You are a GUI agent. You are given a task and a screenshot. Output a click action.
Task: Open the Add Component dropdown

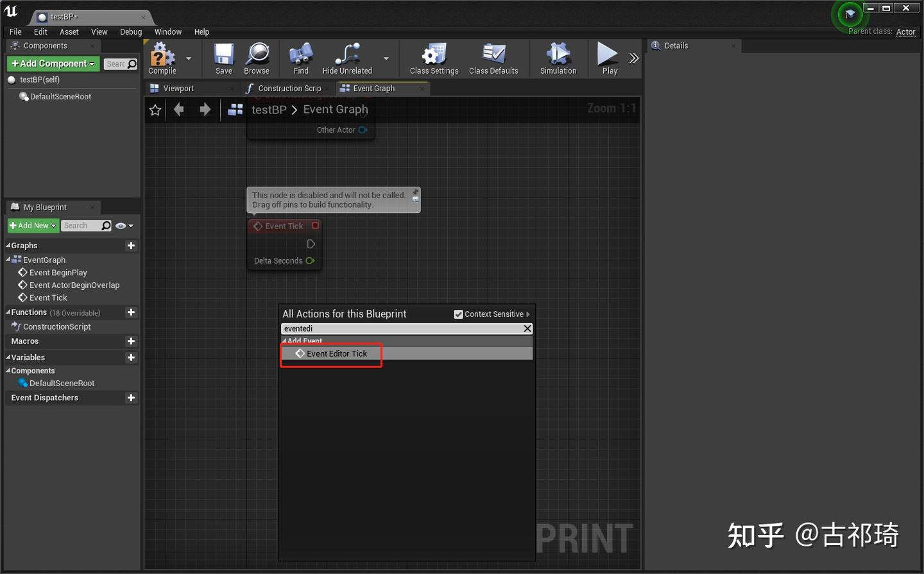click(52, 63)
